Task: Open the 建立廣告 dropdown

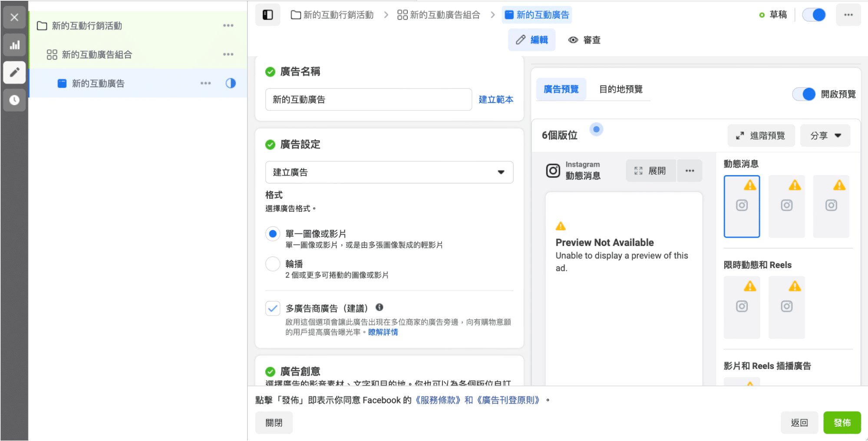Action: pyautogui.click(x=389, y=172)
